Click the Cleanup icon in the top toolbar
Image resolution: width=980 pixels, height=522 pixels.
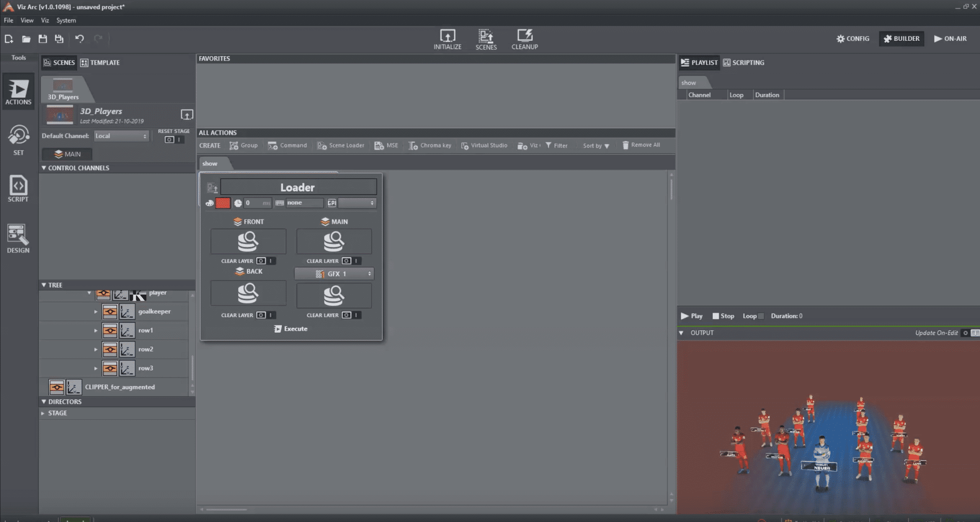tap(524, 38)
